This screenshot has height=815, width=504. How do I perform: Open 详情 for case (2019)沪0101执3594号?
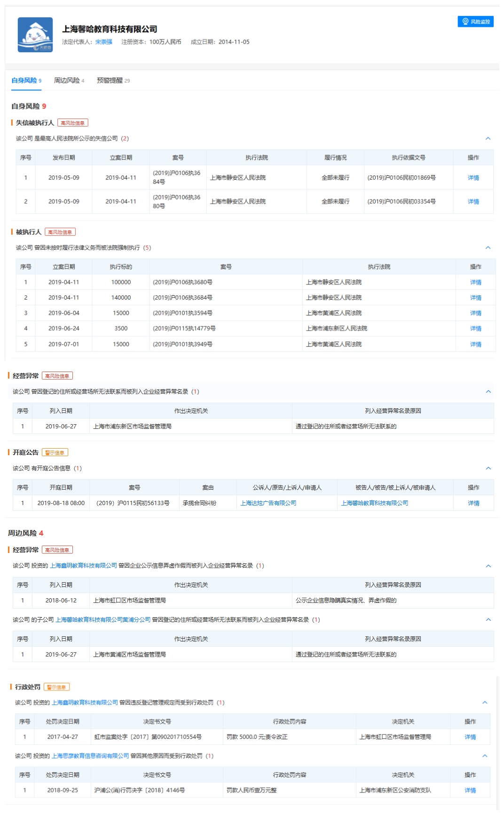(476, 313)
